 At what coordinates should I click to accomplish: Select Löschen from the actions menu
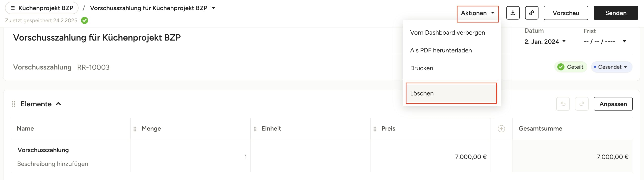point(451,93)
